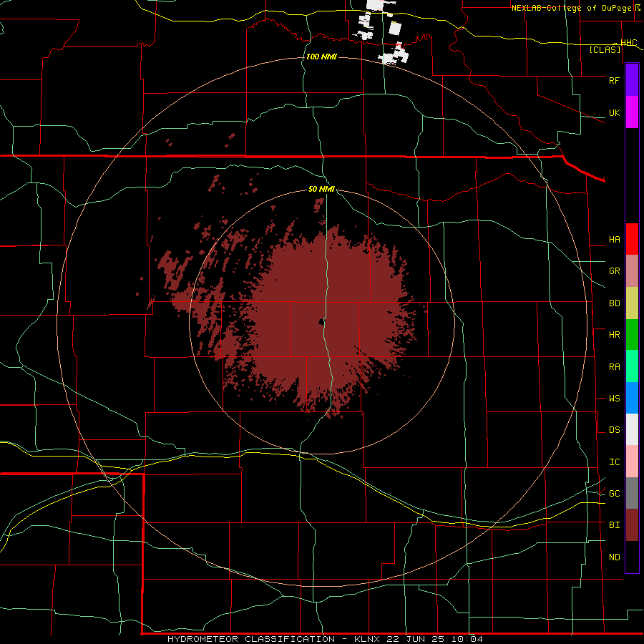This screenshot has width=644, height=644.
Task: Click the '[CLAS]' units label
Action: coord(605,50)
